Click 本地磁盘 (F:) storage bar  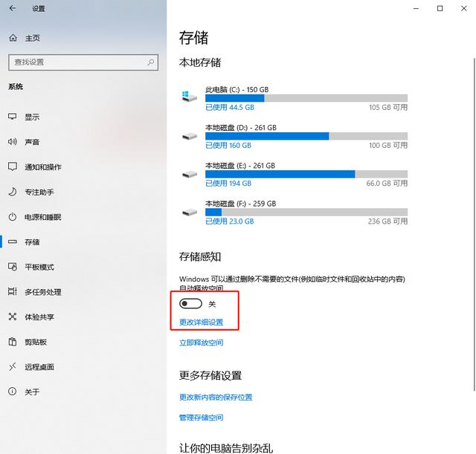click(x=306, y=212)
